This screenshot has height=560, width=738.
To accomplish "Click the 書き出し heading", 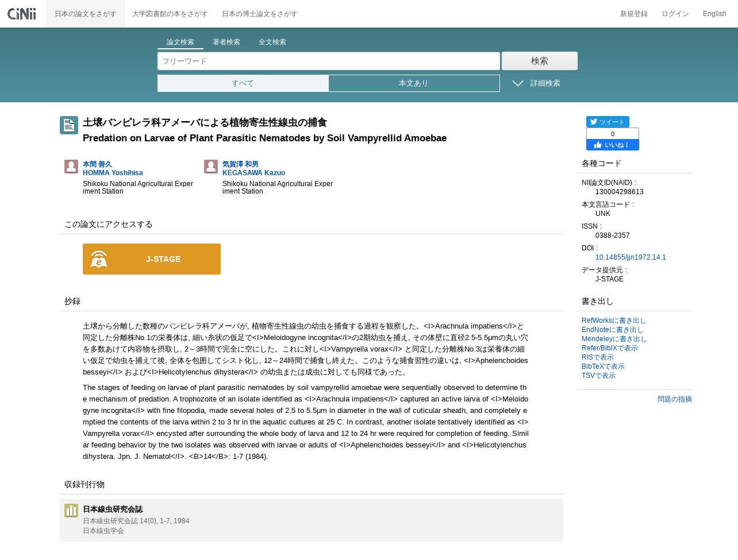I will (x=598, y=301).
